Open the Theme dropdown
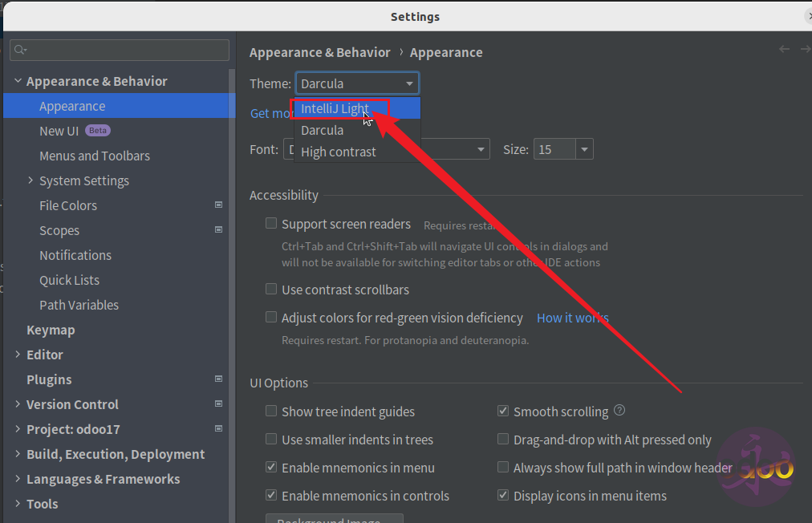This screenshot has height=523, width=812. [x=357, y=83]
